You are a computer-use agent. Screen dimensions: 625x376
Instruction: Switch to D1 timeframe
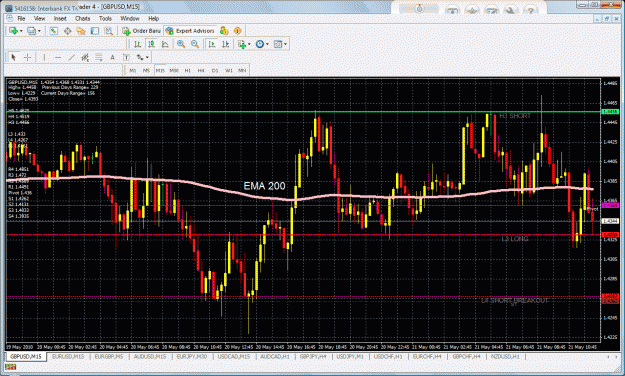click(215, 70)
